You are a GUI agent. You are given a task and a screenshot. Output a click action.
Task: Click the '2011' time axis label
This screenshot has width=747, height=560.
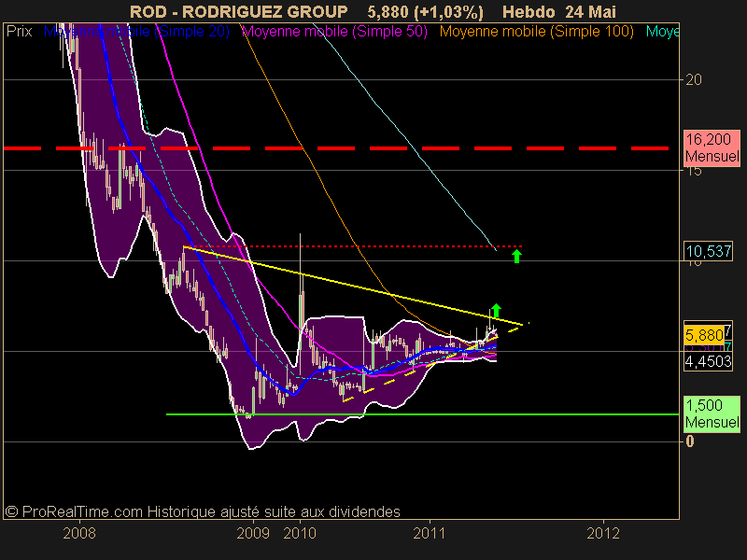point(430,533)
